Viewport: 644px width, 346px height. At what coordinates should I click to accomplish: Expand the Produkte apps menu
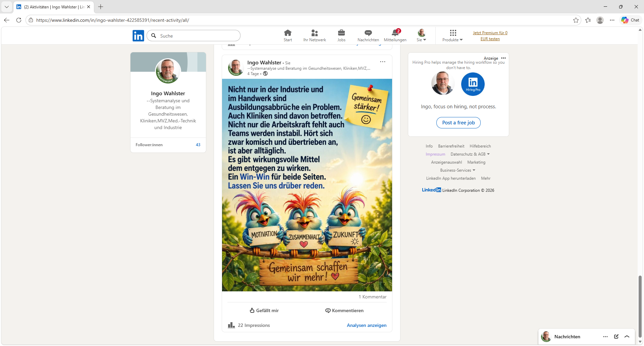(453, 36)
